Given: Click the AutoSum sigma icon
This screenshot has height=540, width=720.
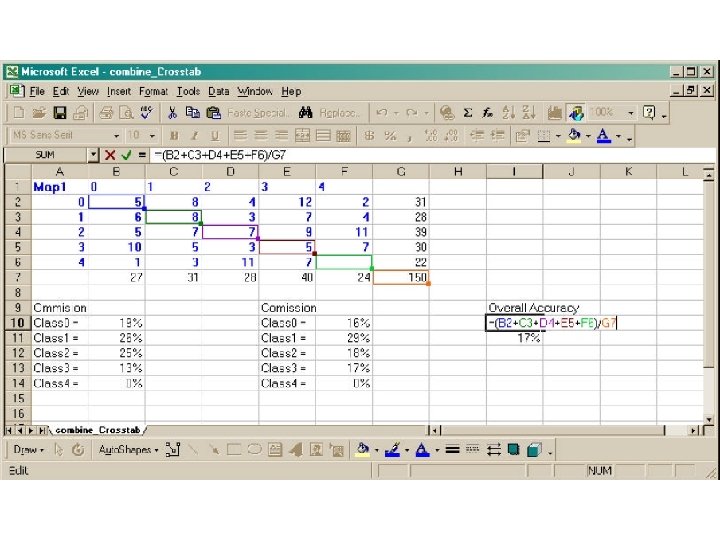Looking at the screenshot, I should pyautogui.click(x=467, y=112).
